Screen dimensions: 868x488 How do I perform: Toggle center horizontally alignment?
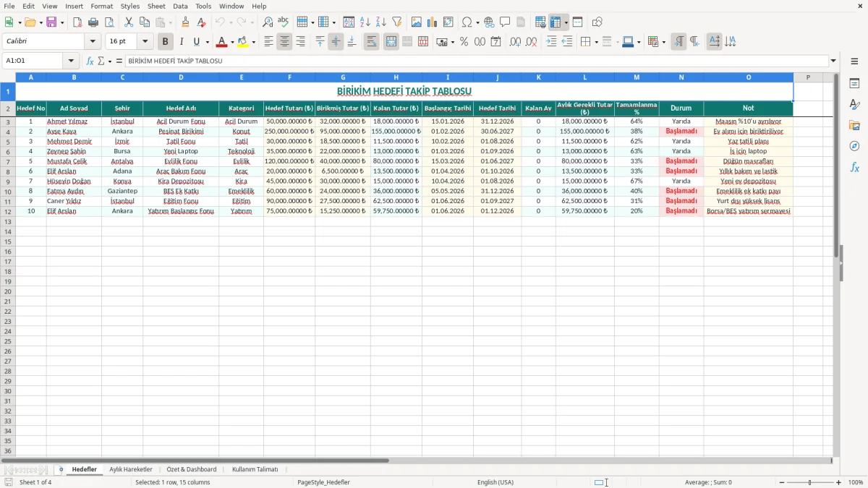284,42
